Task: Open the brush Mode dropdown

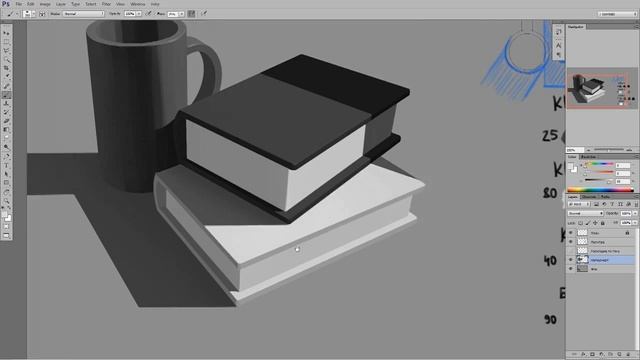Action: click(83, 13)
